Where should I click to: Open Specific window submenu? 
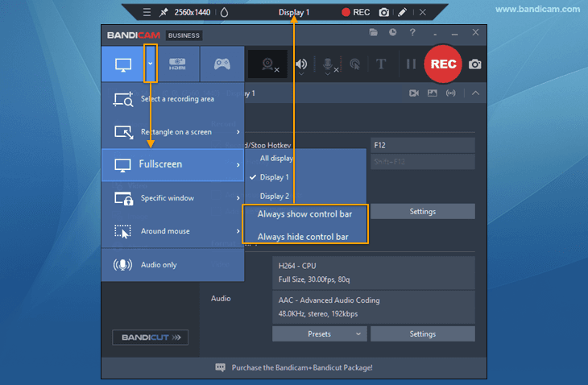click(173, 198)
